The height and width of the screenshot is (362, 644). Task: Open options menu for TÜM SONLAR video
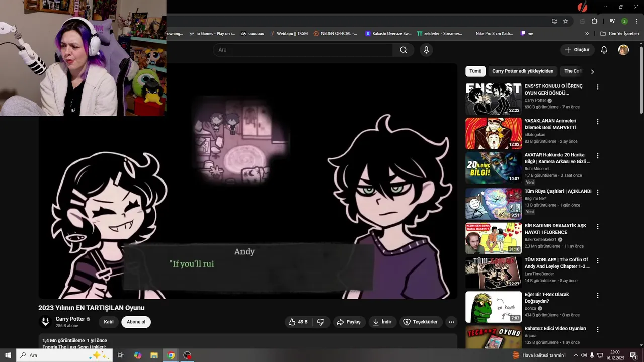pyautogui.click(x=598, y=261)
